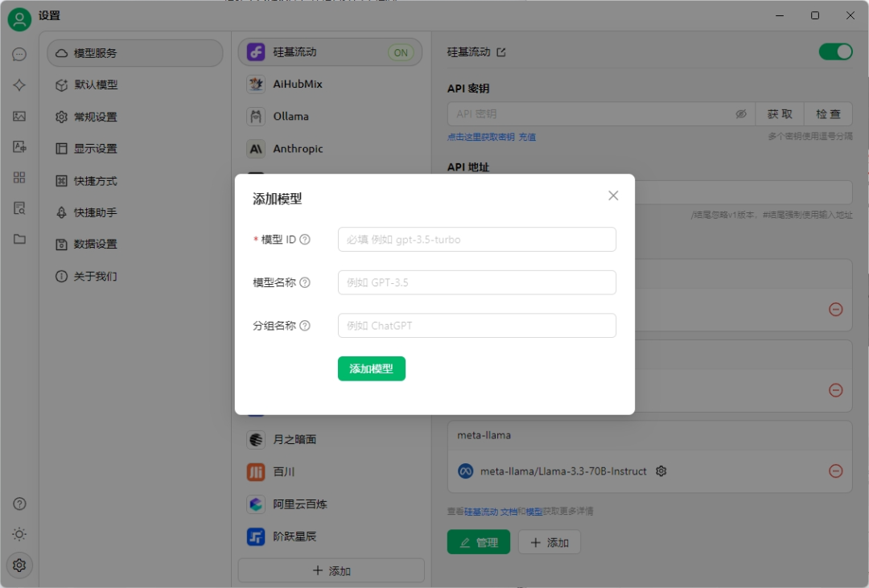The width and height of the screenshot is (869, 588).
Task: Toggle API key visibility eye icon
Action: click(x=741, y=114)
